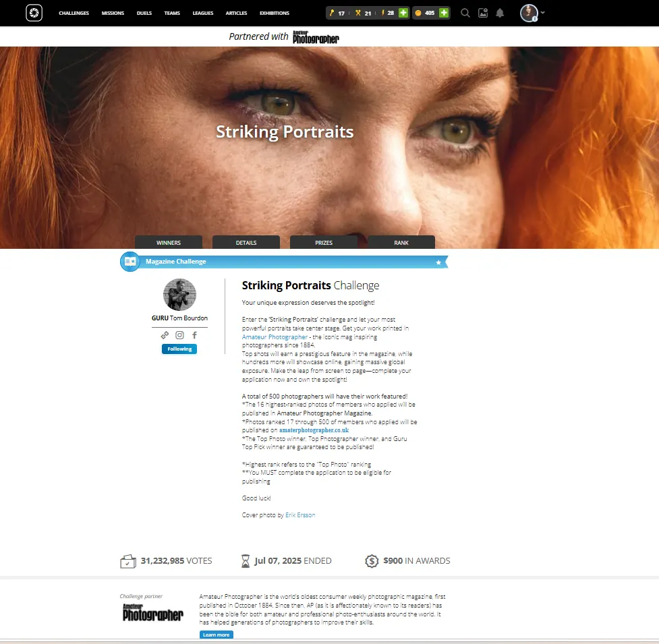Click the hourglass ended icon
The width and height of the screenshot is (659, 644).
(x=246, y=561)
